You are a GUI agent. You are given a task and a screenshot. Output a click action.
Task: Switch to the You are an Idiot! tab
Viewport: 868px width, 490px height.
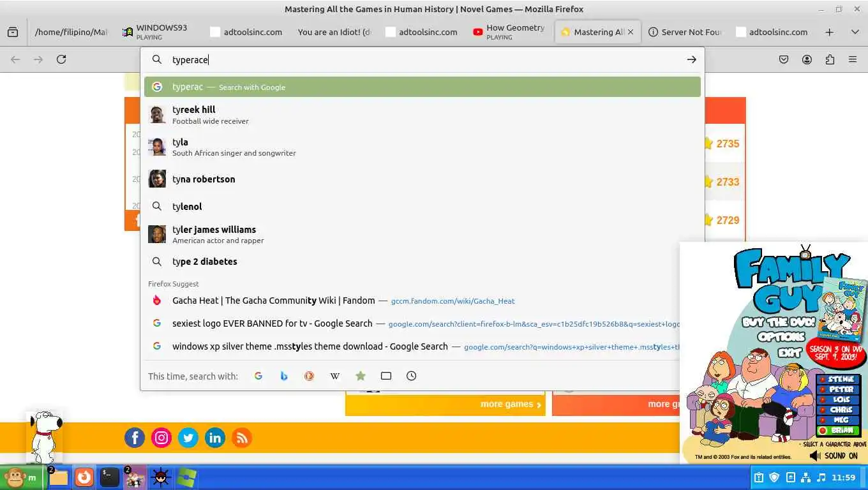(x=334, y=32)
